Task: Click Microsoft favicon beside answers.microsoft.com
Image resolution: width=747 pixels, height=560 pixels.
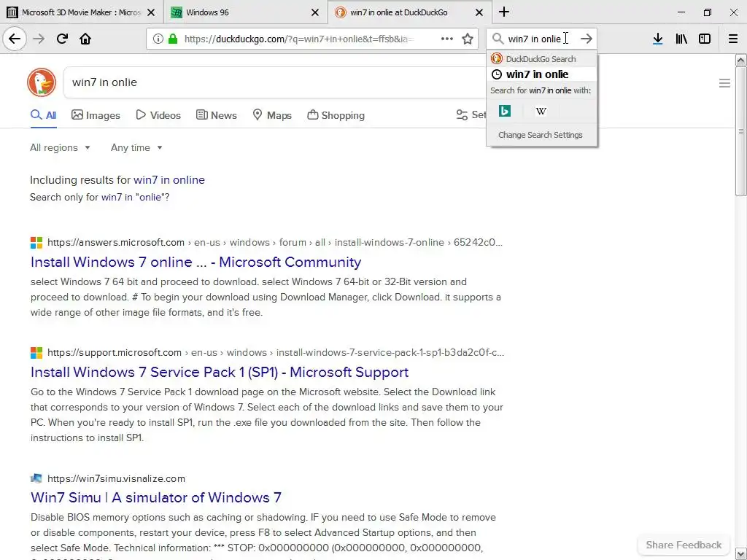Action: (36, 242)
